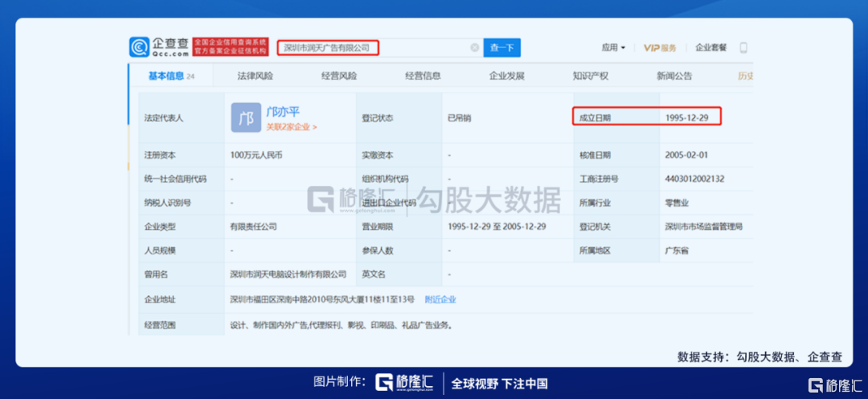Click the former name 深圳市润天电脑设计制作有限公司
868x399 pixels.
pyautogui.click(x=289, y=274)
